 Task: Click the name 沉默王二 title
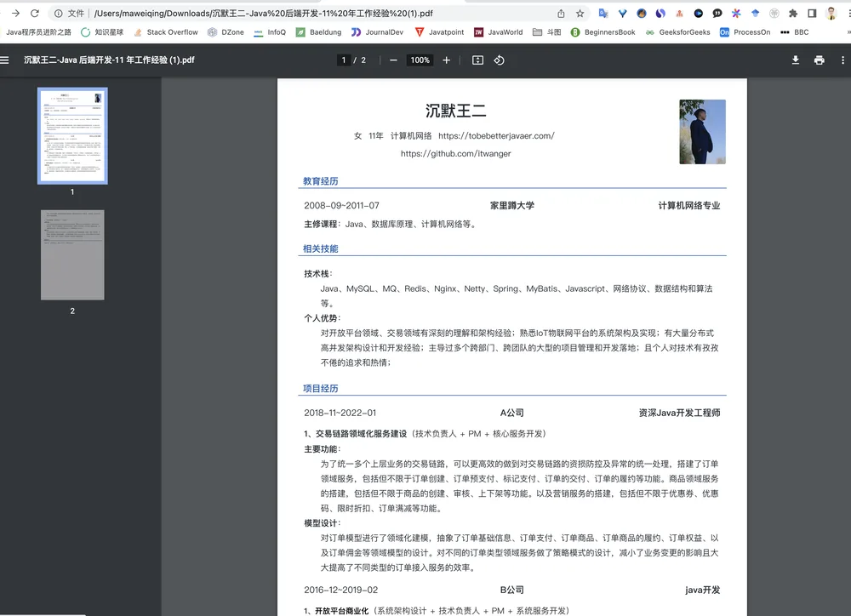tap(456, 111)
